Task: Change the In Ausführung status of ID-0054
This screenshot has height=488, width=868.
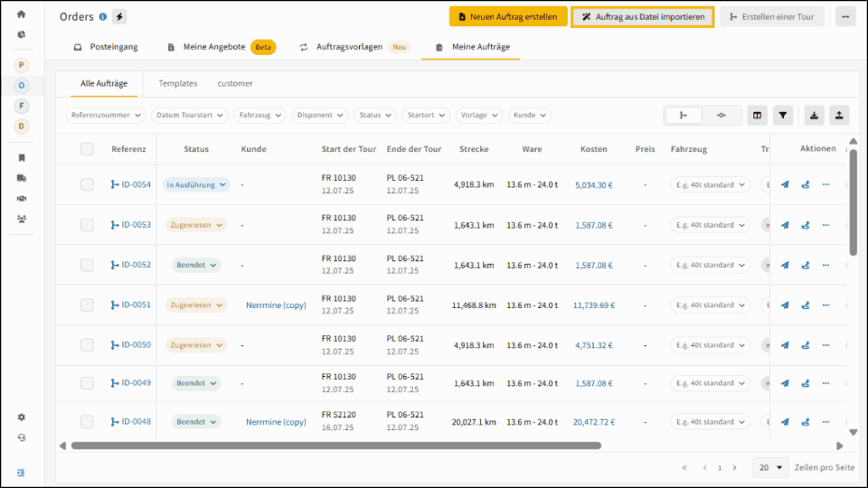Action: (196, 184)
